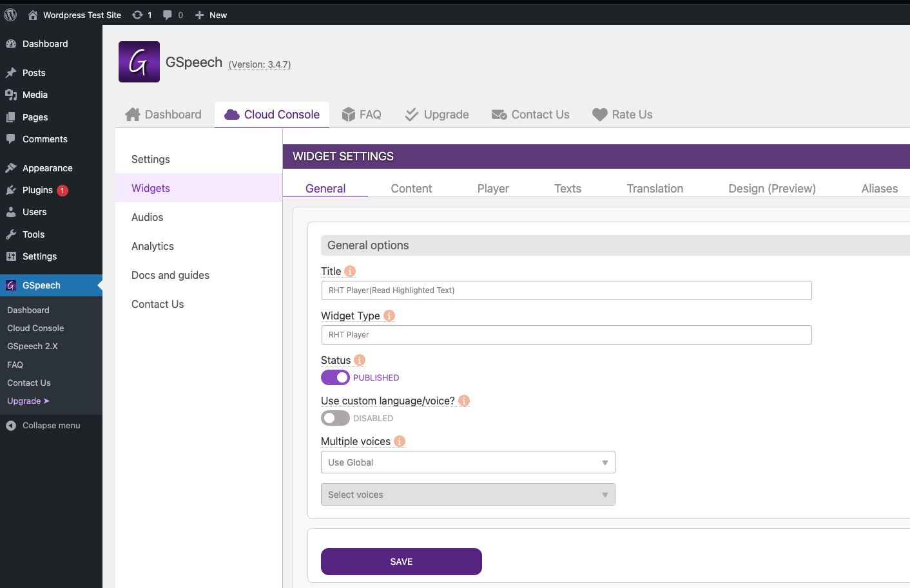
Task: Open the Select voices dropdown
Action: [x=468, y=495]
